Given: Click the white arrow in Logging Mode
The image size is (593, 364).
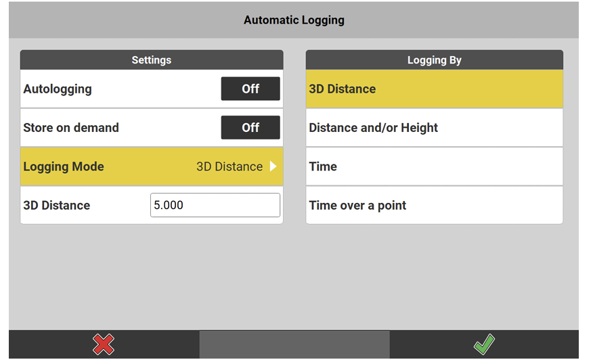Looking at the screenshot, I should pyautogui.click(x=273, y=166).
